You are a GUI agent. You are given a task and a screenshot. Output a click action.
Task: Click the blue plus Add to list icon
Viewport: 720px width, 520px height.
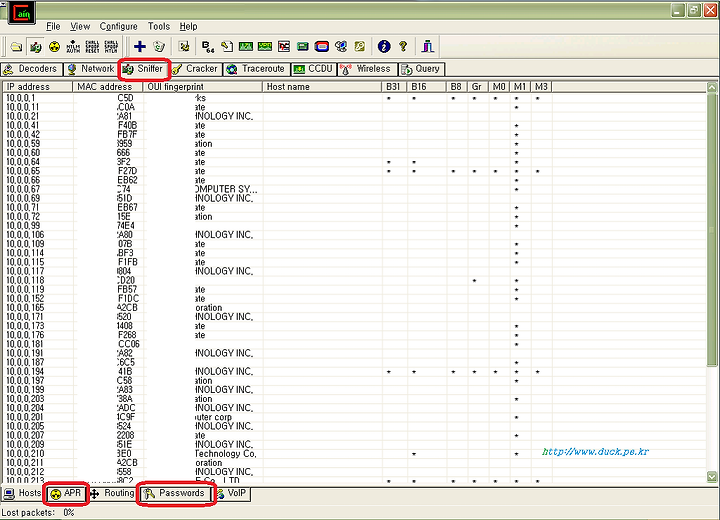(x=140, y=46)
